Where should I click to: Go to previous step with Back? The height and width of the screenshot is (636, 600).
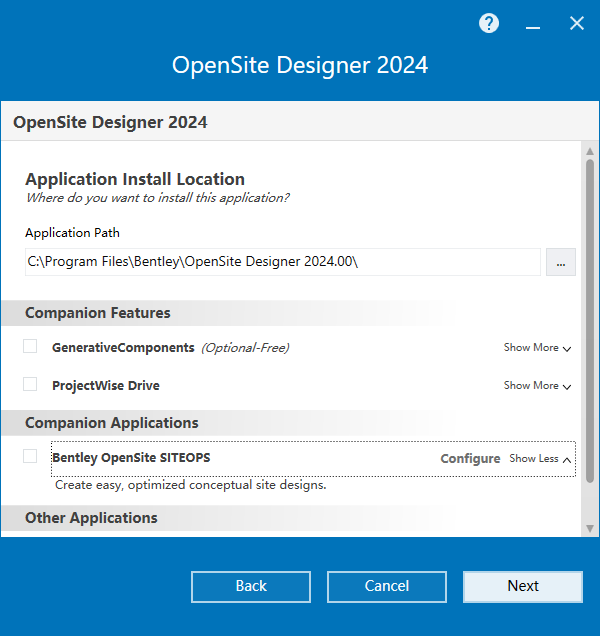(x=251, y=587)
